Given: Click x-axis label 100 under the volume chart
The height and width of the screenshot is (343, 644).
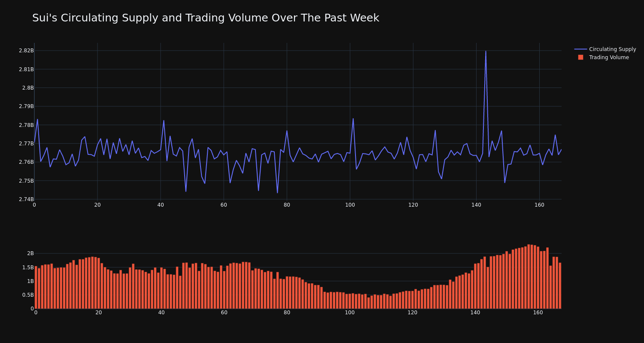Looking at the screenshot, I should click(x=350, y=313).
